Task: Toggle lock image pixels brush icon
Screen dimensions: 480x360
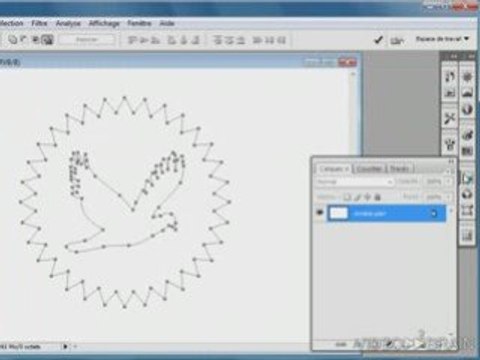Action: [x=357, y=197]
